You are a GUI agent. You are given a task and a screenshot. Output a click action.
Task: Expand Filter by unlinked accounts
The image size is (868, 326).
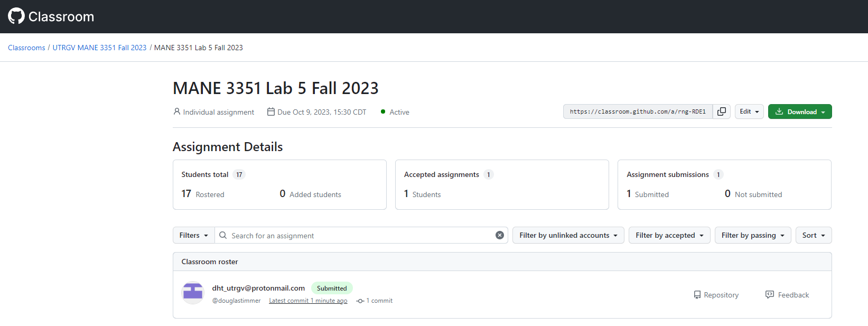[x=568, y=235]
